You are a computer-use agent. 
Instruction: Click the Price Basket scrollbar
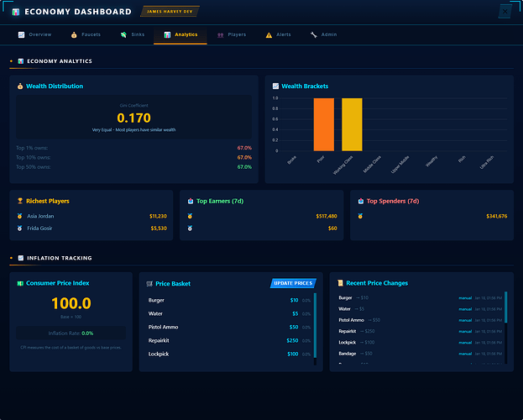[315, 328]
